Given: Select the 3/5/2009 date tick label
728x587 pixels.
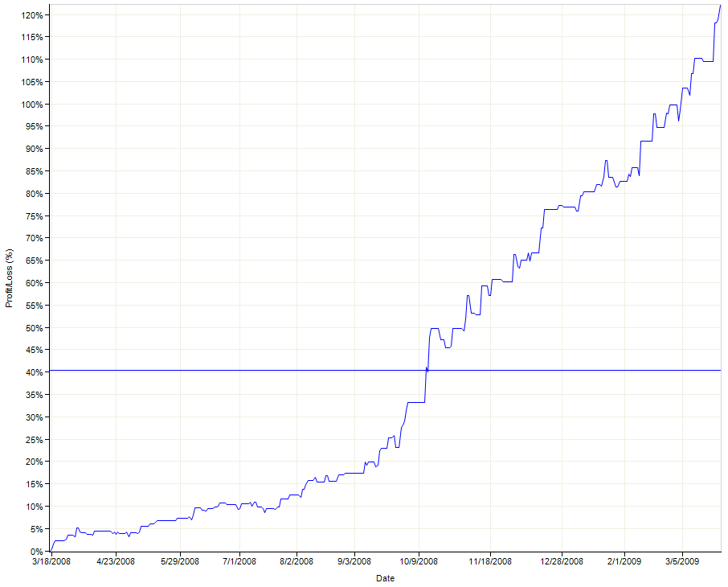Looking at the screenshot, I should coord(682,561).
